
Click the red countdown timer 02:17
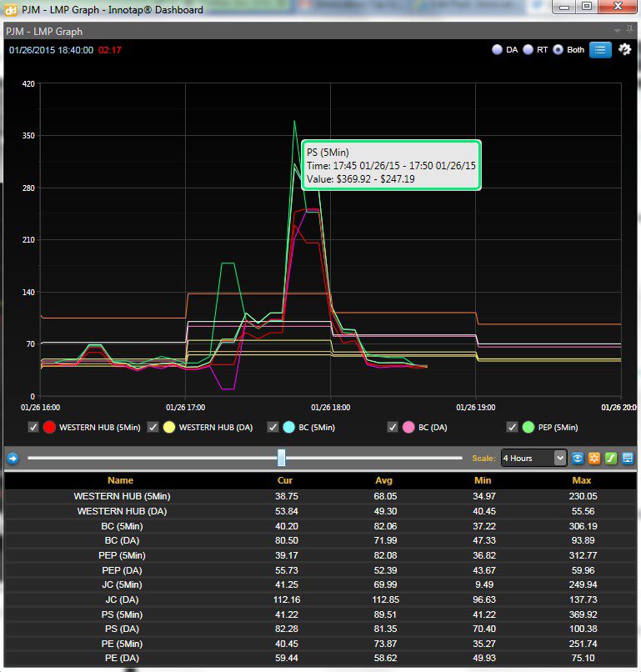(110, 50)
